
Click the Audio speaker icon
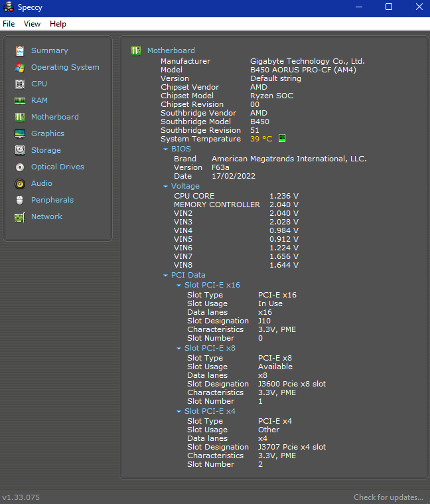point(20,184)
